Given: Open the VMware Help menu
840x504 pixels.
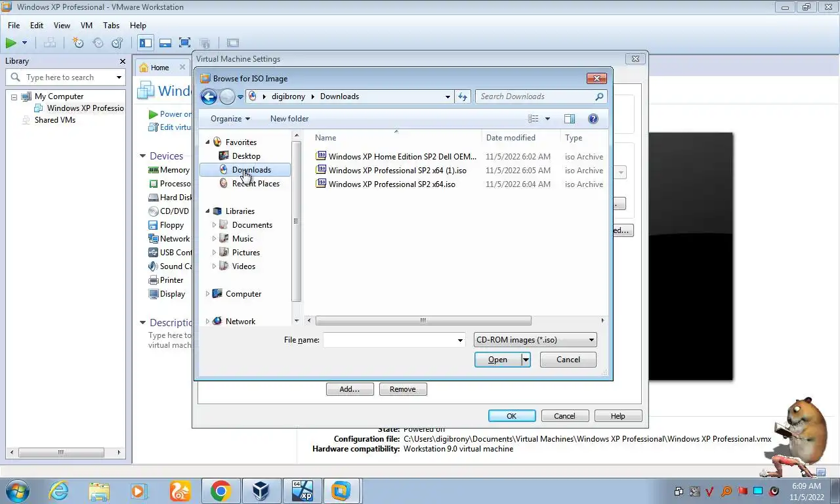Looking at the screenshot, I should click(138, 26).
